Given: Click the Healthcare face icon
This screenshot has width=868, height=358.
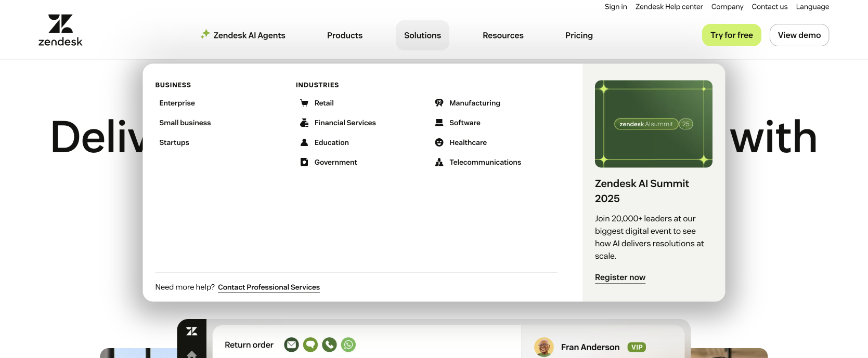Looking at the screenshot, I should click(439, 142).
